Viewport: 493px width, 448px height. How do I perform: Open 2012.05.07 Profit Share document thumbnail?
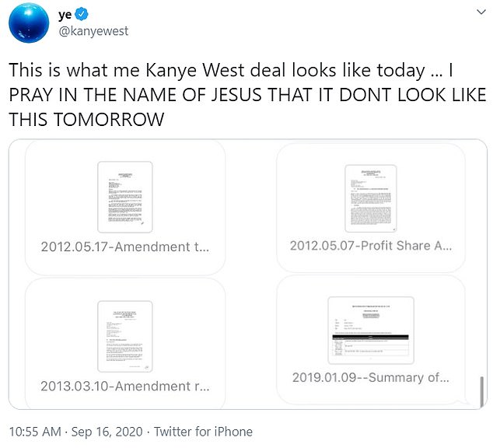pos(371,198)
